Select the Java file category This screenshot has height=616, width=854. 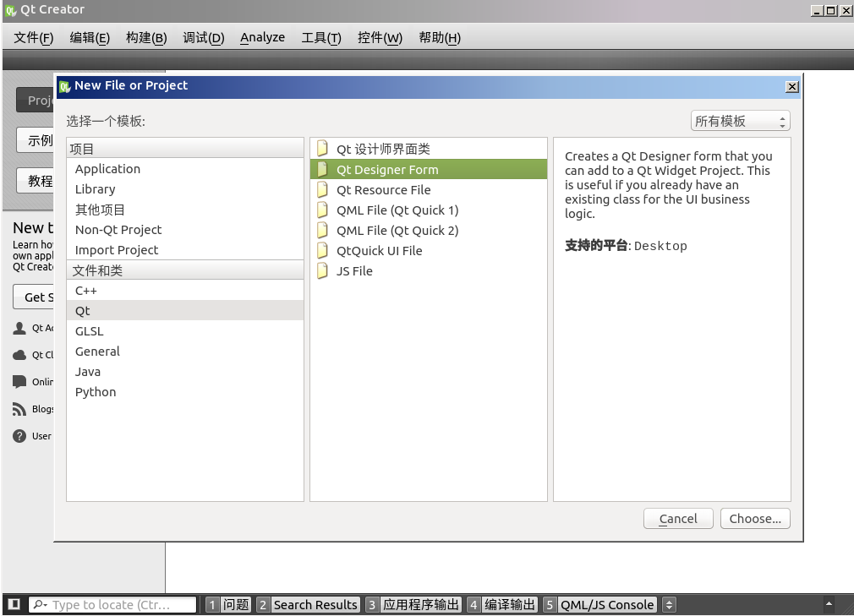click(x=185, y=372)
